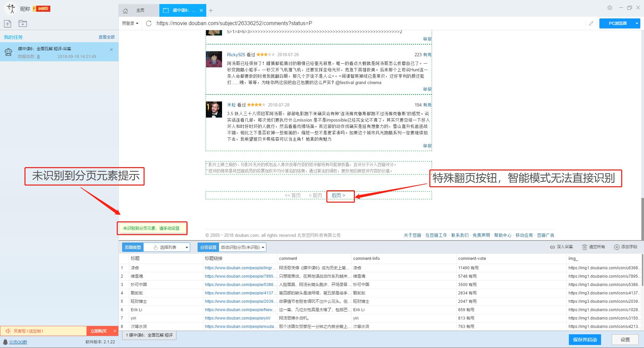Click the PC浏览器 button
This screenshot has height=348, width=644.
(x=618, y=23)
